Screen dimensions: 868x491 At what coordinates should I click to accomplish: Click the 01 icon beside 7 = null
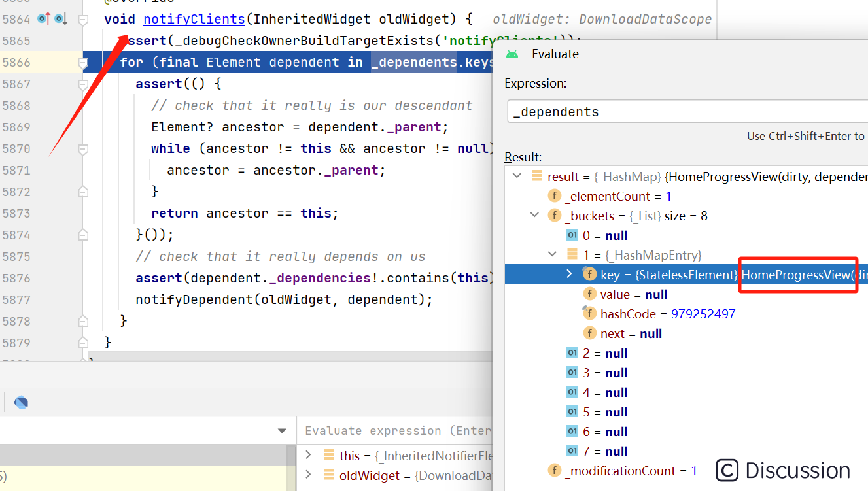572,451
